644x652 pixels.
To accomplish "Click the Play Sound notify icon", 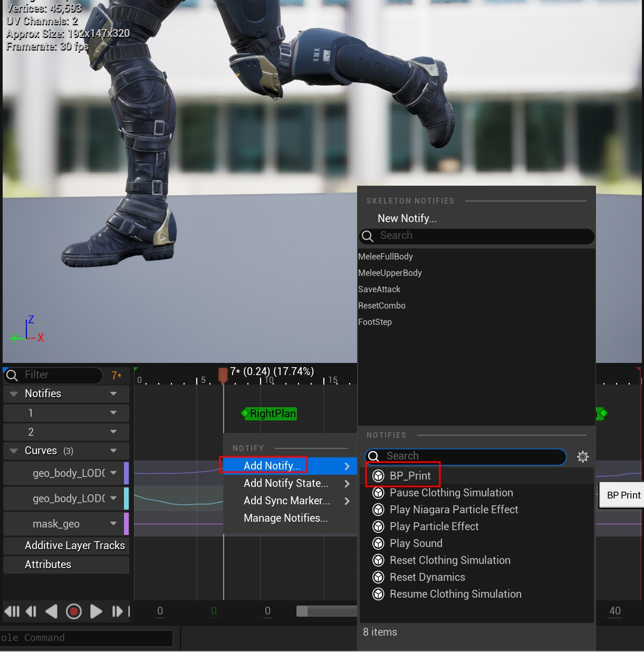I will tap(378, 543).
